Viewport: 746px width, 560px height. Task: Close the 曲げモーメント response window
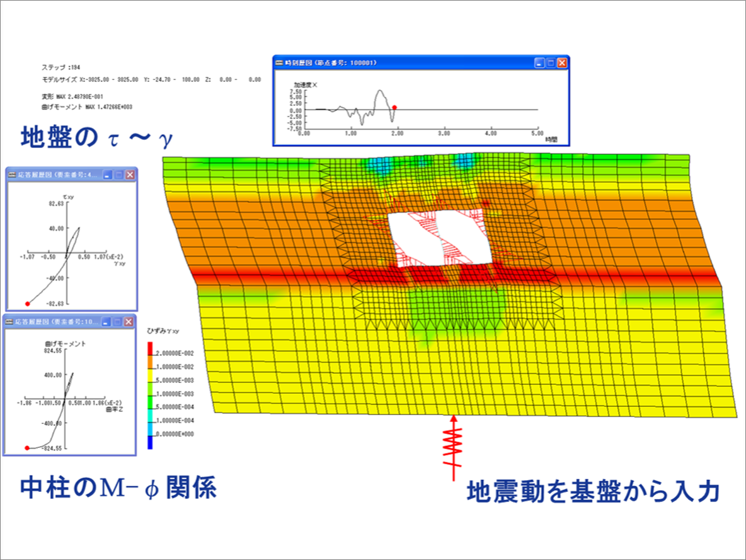click(x=129, y=322)
